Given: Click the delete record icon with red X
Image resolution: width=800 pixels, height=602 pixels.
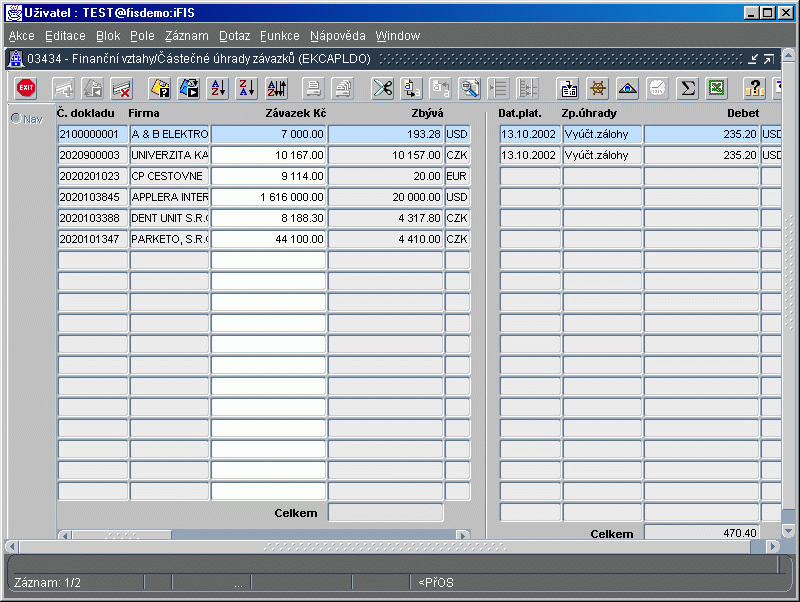Looking at the screenshot, I should pos(122,89).
